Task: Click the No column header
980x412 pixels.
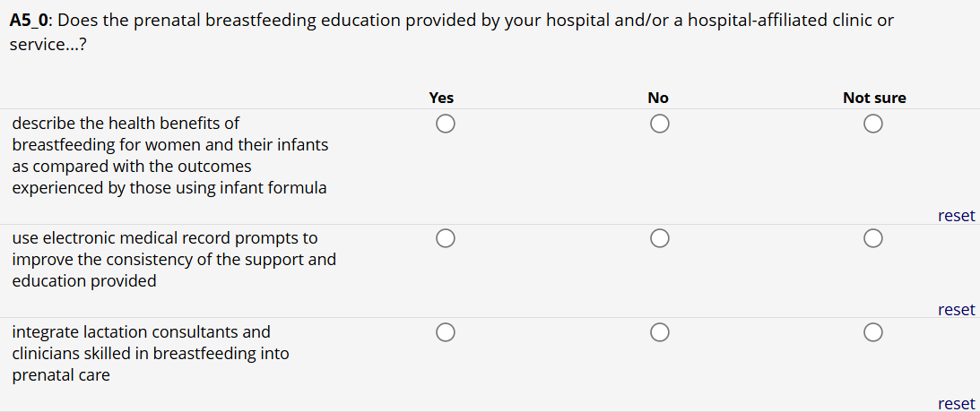Action: pos(658,99)
